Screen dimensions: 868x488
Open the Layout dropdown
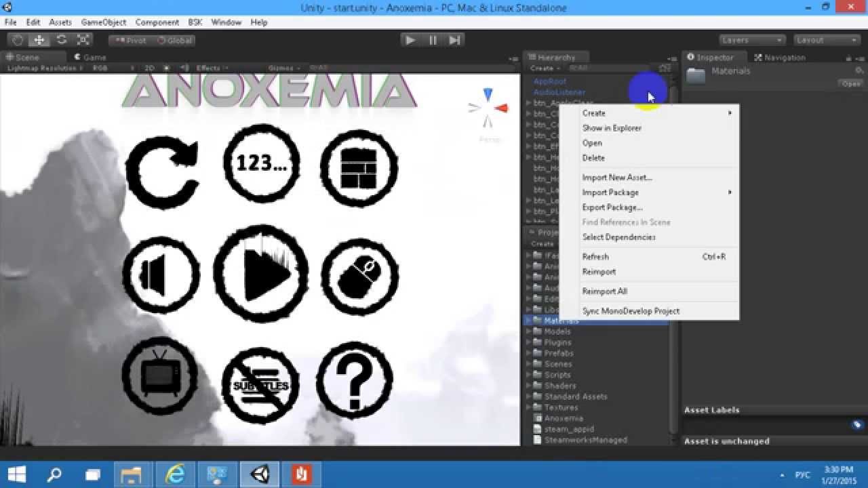click(827, 40)
